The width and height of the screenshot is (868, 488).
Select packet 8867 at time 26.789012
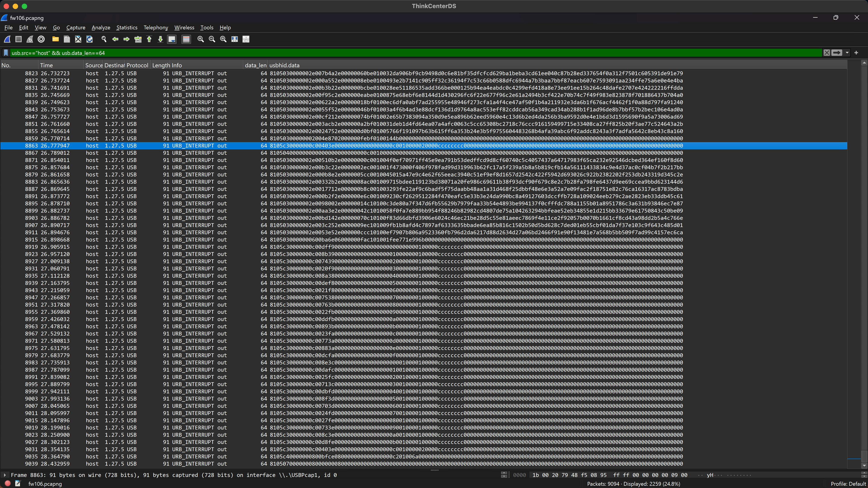(424, 153)
